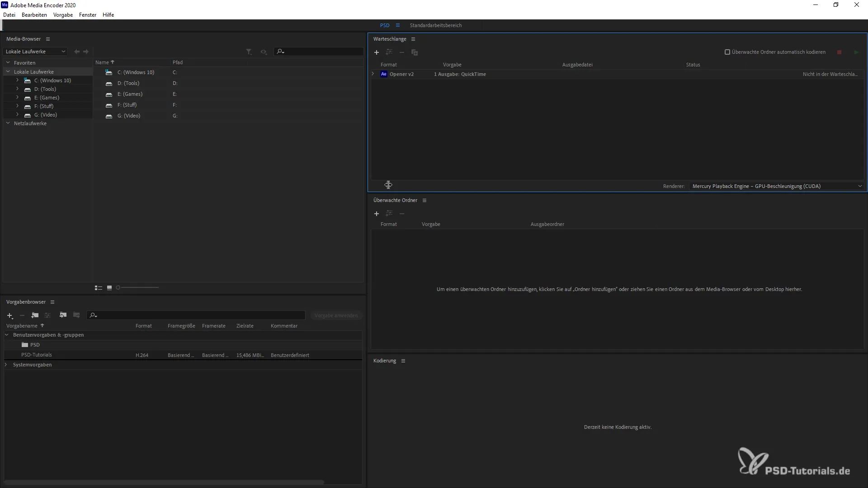Go back in the Media-Browser
The image size is (868, 488).
pyautogui.click(x=76, y=52)
